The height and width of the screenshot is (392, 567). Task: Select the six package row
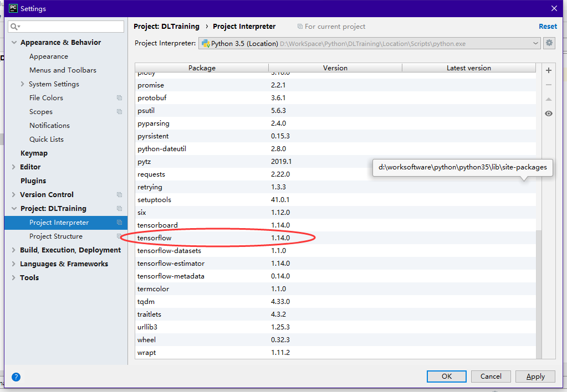(x=335, y=213)
